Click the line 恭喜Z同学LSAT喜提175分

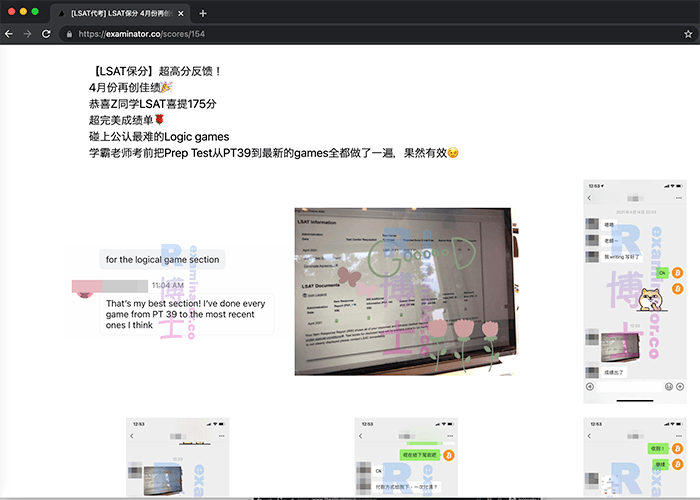(153, 104)
